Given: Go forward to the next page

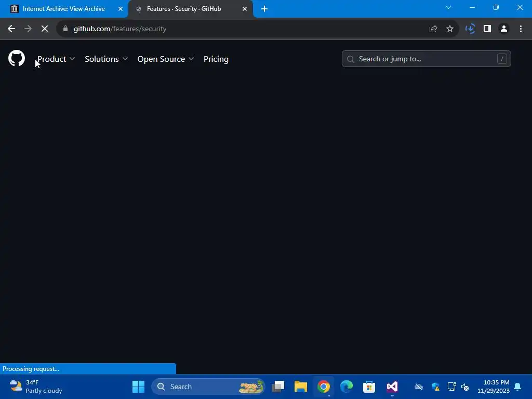Looking at the screenshot, I should [28, 29].
